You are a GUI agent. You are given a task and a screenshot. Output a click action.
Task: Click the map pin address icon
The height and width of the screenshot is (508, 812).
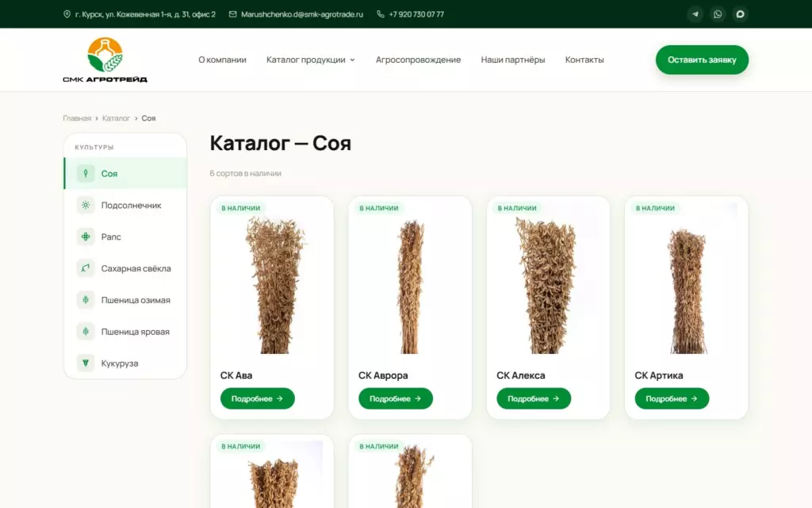(x=67, y=14)
